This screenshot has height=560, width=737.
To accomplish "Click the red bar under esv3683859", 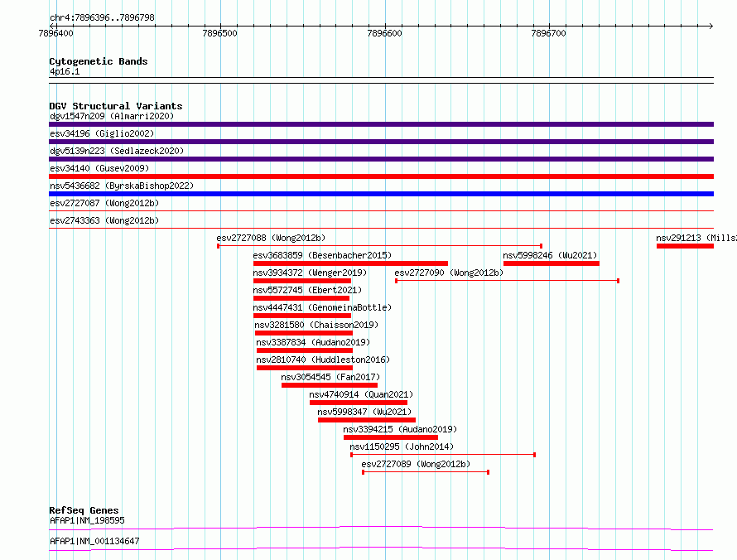I will pos(350,263).
